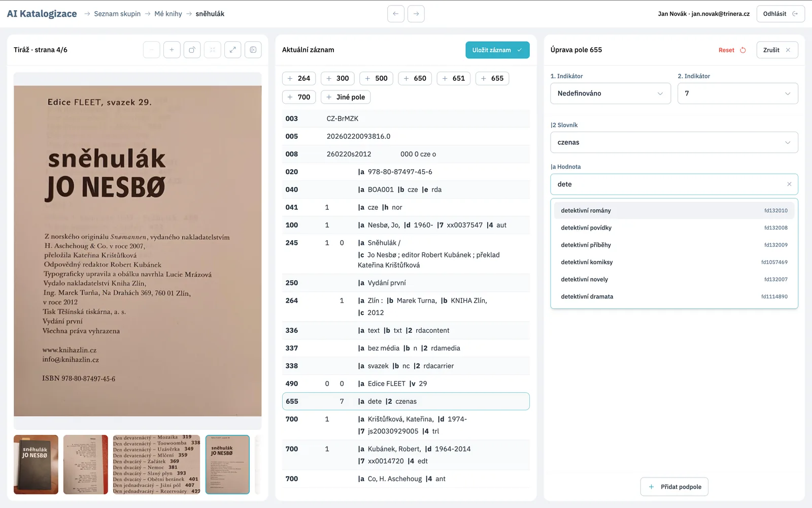Choose suggestion 'detektivní novely'
This screenshot has height=508, width=812.
click(x=674, y=279)
